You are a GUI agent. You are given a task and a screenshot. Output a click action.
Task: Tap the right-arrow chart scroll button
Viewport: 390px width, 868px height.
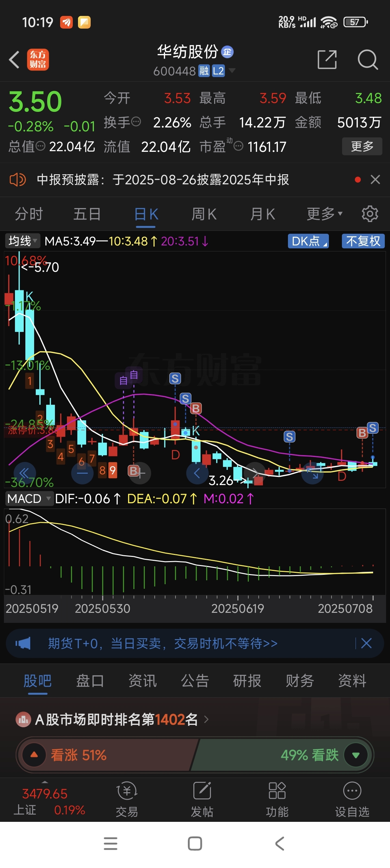coord(255,473)
